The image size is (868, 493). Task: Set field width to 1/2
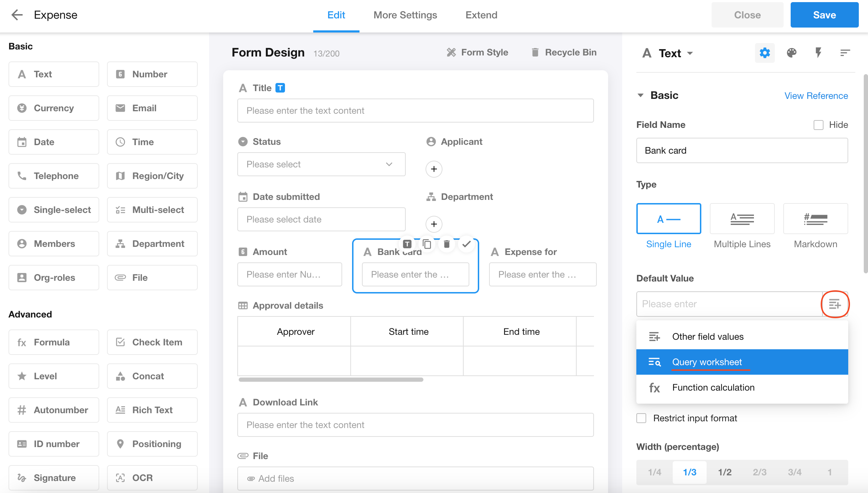[x=725, y=472]
